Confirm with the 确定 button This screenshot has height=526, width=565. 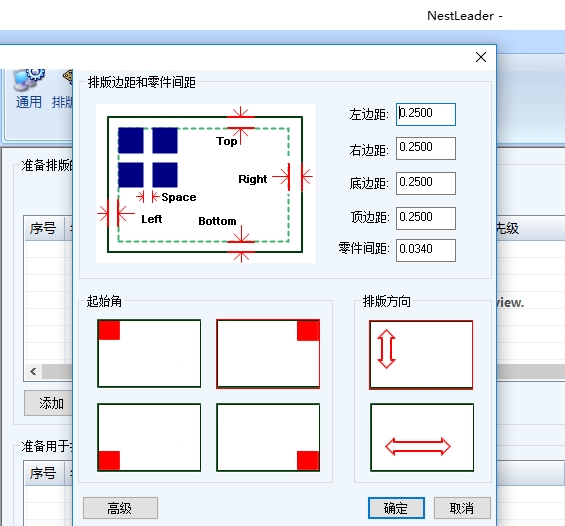tap(396, 508)
